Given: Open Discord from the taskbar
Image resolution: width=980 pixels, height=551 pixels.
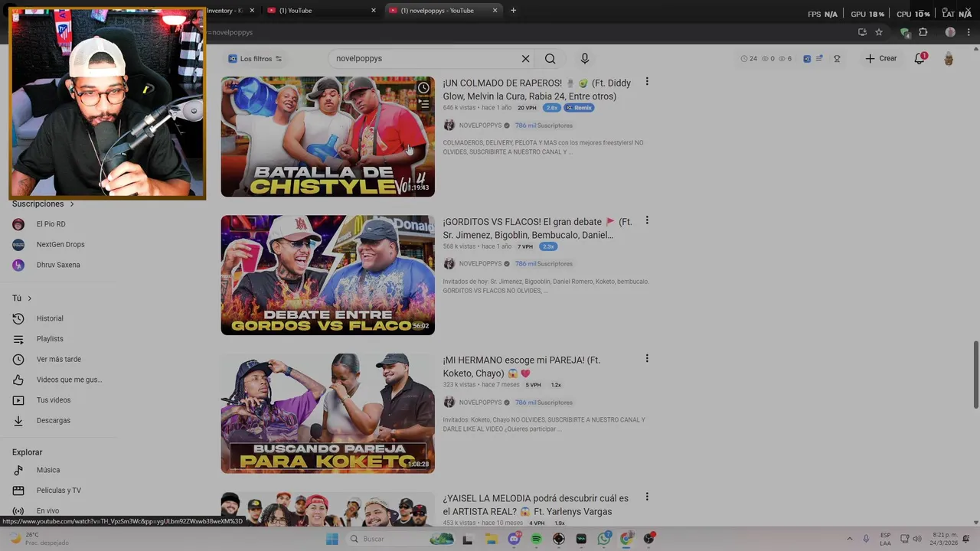Looking at the screenshot, I should 514,539.
